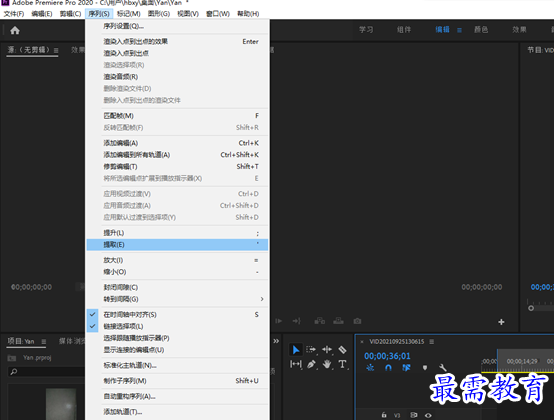The width and height of the screenshot is (554, 420).
Task: Select the Slip tool
Action: pos(296,364)
